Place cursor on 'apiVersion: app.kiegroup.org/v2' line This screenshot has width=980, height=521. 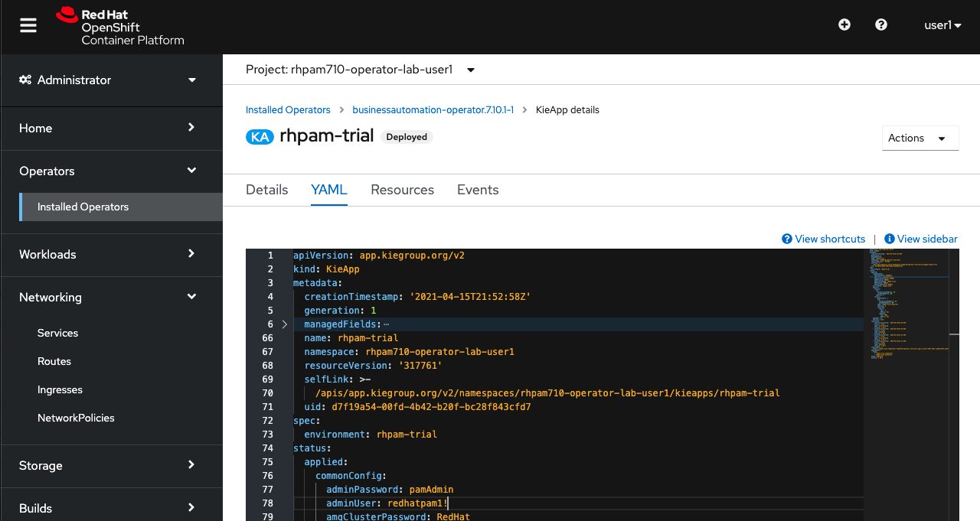click(379, 256)
